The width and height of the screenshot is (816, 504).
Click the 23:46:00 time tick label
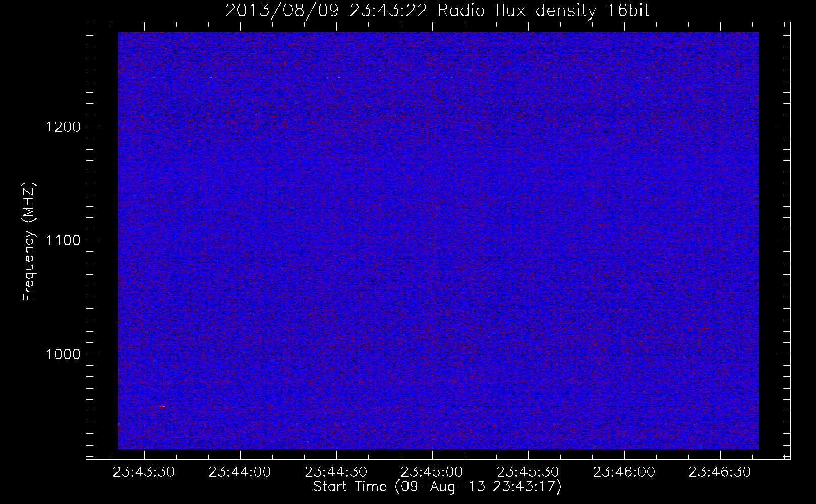pyautogui.click(x=624, y=472)
